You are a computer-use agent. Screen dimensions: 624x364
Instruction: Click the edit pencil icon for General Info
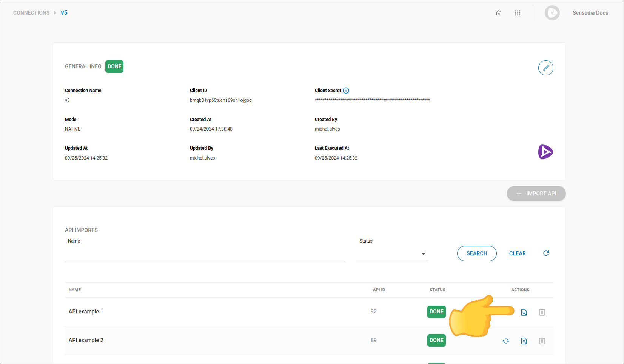(x=545, y=68)
